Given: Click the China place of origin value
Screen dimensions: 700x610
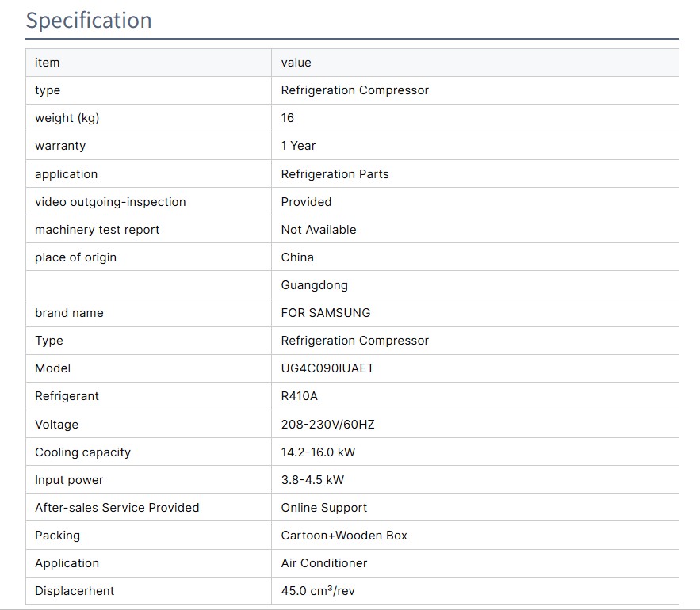Looking at the screenshot, I should coord(297,257).
